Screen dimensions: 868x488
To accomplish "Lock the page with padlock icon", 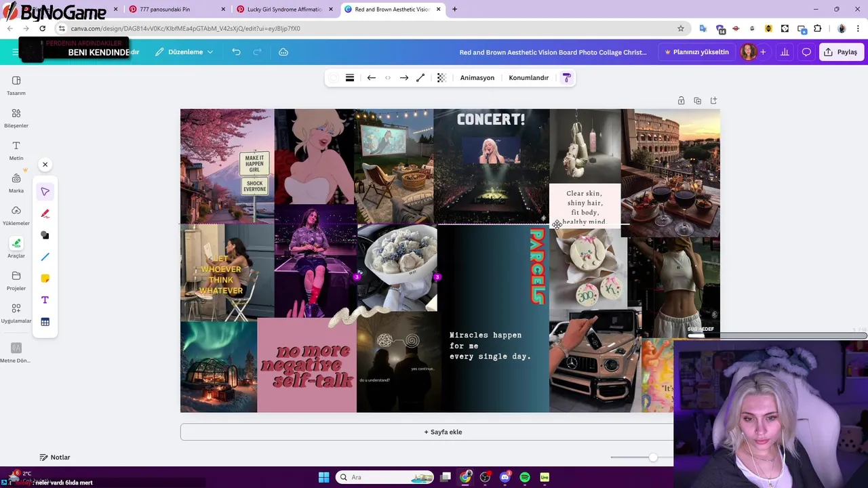I will pyautogui.click(x=681, y=101).
